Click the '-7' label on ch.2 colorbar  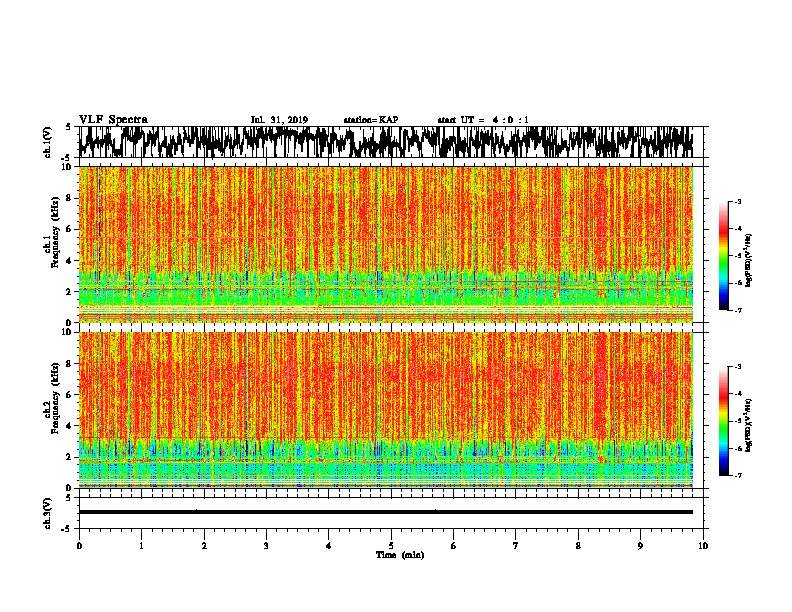[x=738, y=476]
